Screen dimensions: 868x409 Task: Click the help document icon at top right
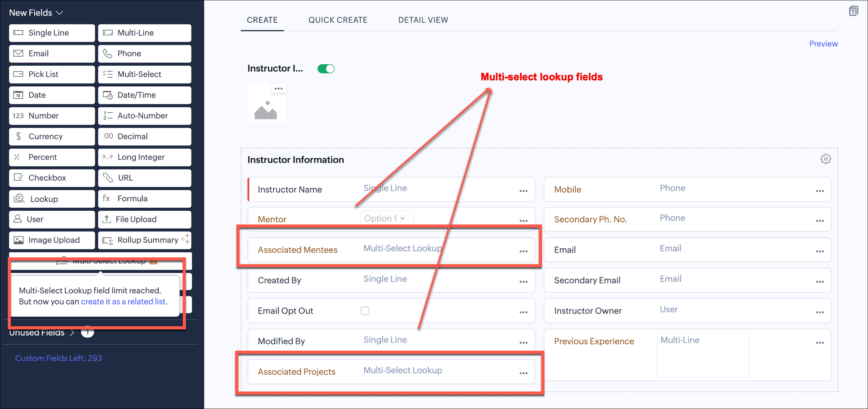[853, 11]
